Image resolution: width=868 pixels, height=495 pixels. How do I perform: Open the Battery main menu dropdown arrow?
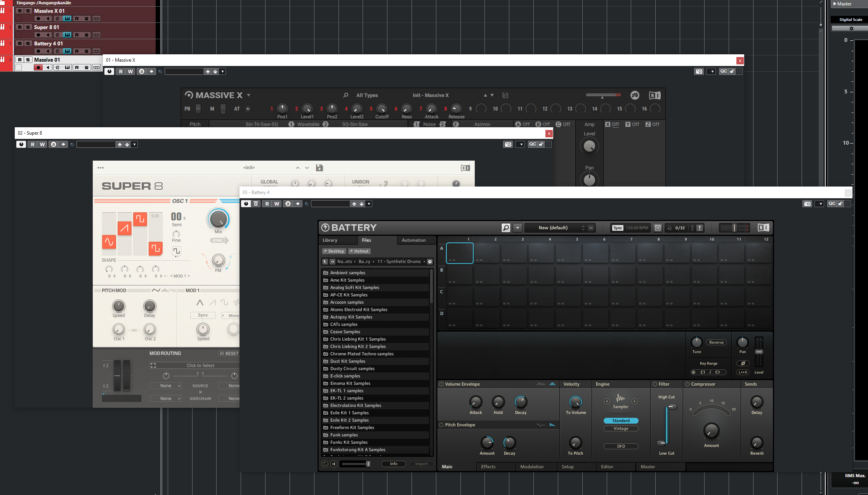pyautogui.click(x=517, y=228)
